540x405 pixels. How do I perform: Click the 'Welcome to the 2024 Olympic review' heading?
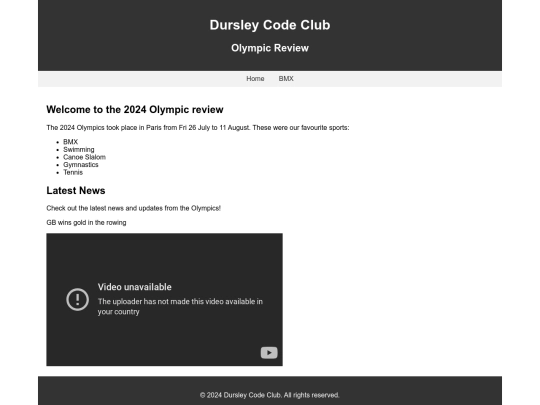135,110
